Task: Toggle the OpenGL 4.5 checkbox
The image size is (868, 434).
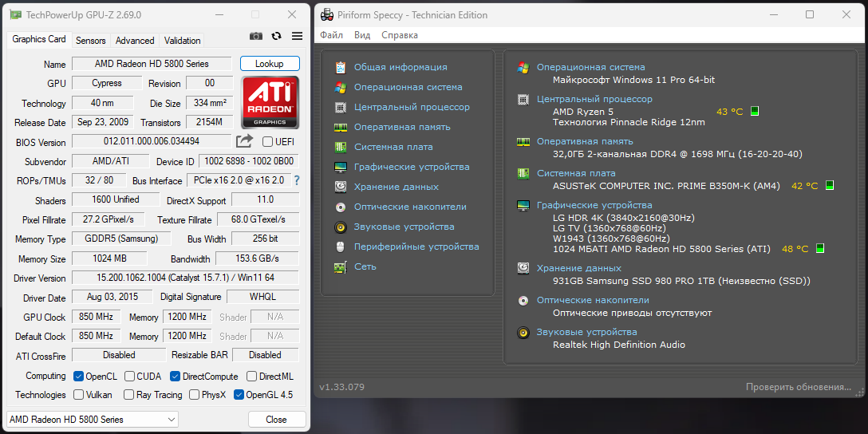Action: [239, 395]
